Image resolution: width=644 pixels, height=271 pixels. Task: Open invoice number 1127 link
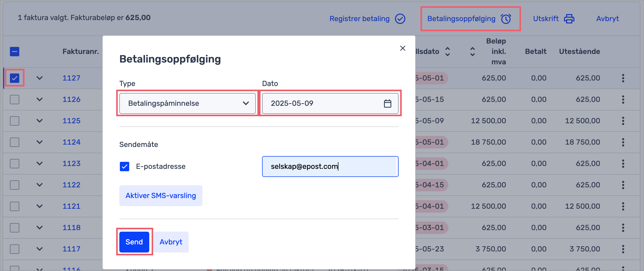(x=71, y=78)
